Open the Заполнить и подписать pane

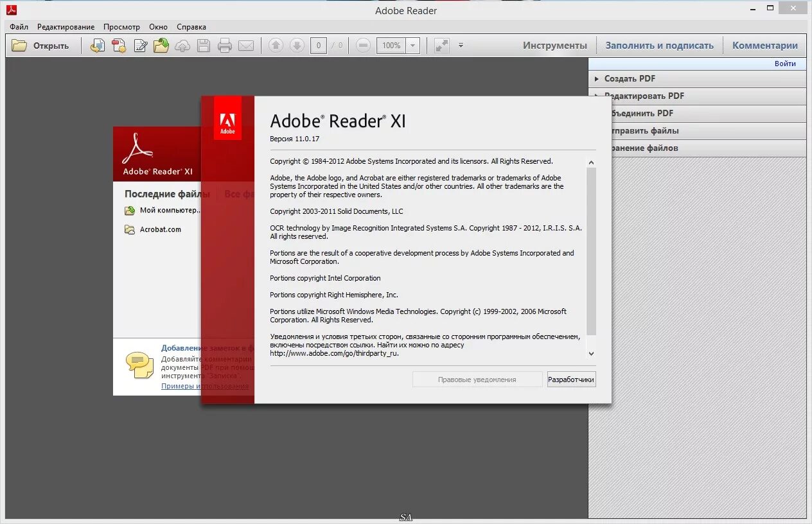point(660,46)
